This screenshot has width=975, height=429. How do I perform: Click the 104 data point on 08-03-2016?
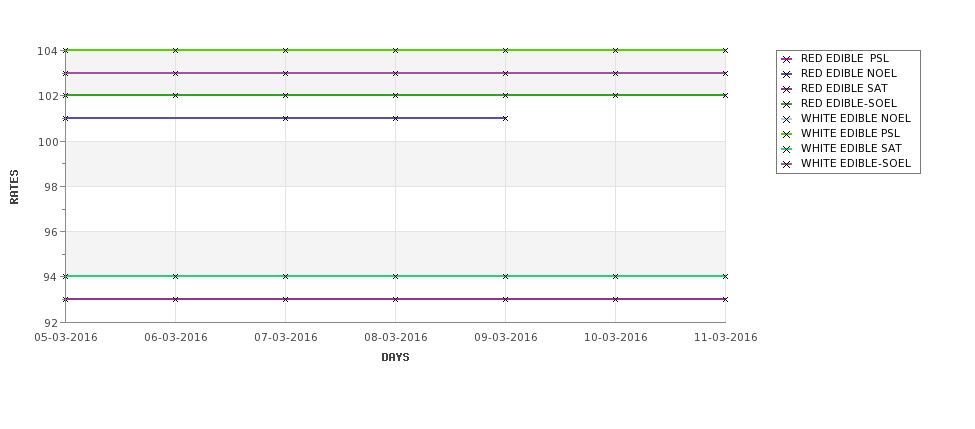pos(395,50)
